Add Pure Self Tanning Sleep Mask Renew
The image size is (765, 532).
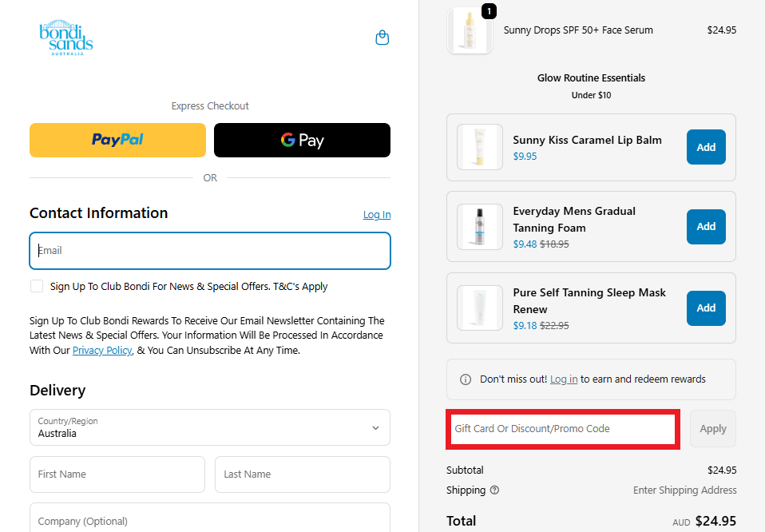coord(706,308)
